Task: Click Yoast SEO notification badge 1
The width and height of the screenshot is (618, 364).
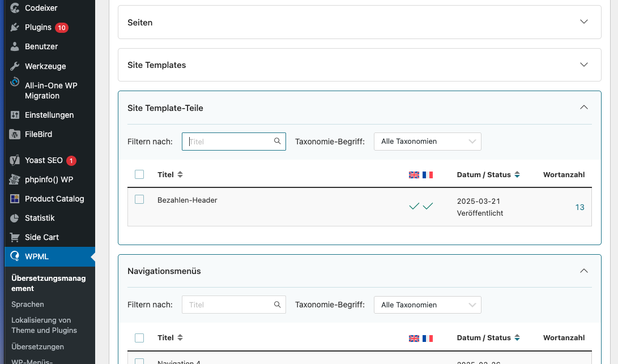Action: pyautogui.click(x=71, y=161)
